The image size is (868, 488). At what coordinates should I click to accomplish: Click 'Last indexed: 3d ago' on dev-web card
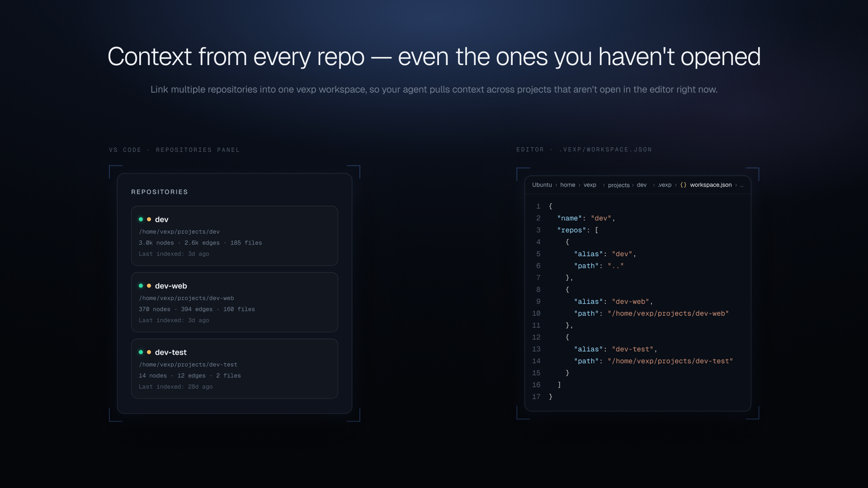tap(174, 320)
